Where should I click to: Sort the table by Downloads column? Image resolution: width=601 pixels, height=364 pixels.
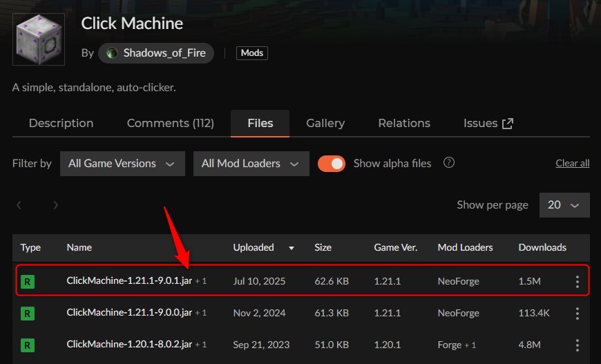click(542, 247)
